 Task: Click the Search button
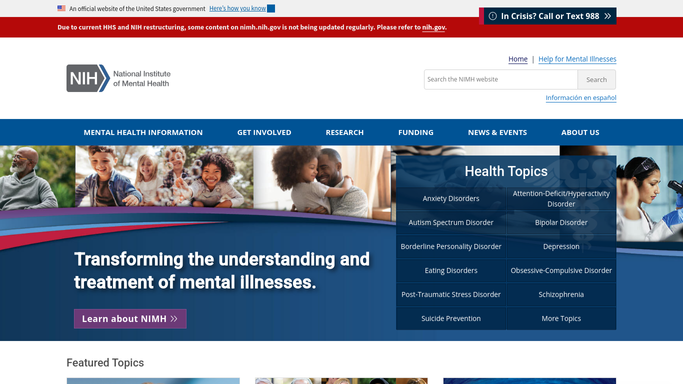[x=596, y=80]
